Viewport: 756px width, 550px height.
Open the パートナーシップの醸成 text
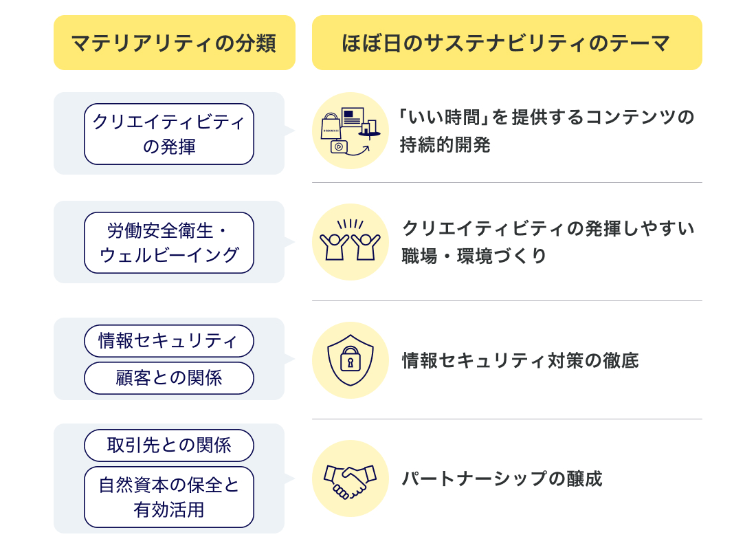[x=502, y=478]
